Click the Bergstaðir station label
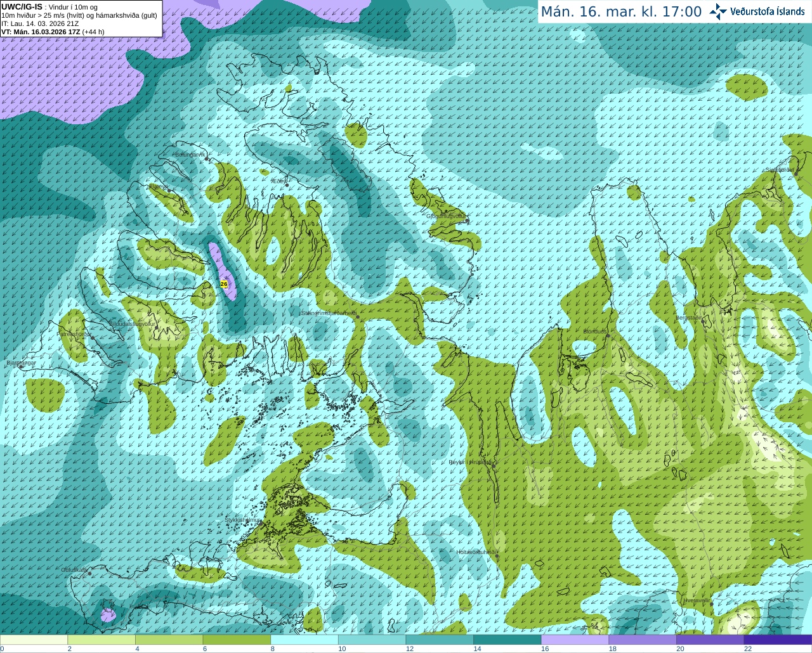This screenshot has width=812, height=653. (689, 318)
